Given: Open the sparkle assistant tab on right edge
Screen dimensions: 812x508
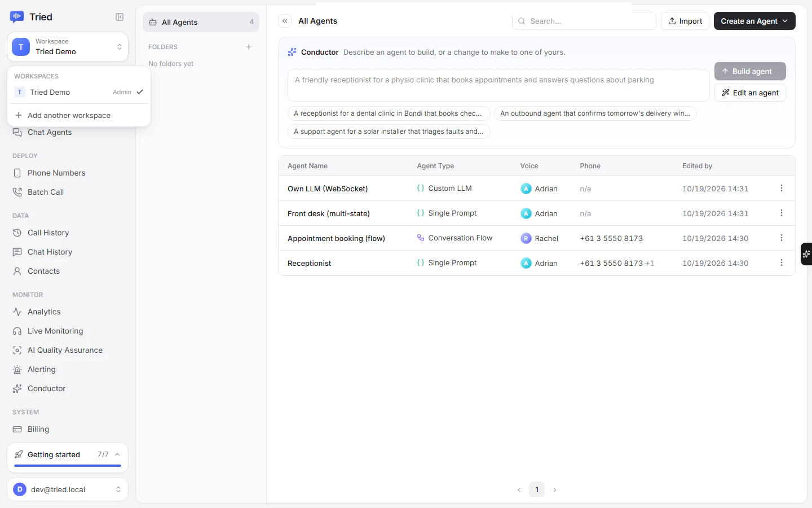Looking at the screenshot, I should [x=806, y=254].
